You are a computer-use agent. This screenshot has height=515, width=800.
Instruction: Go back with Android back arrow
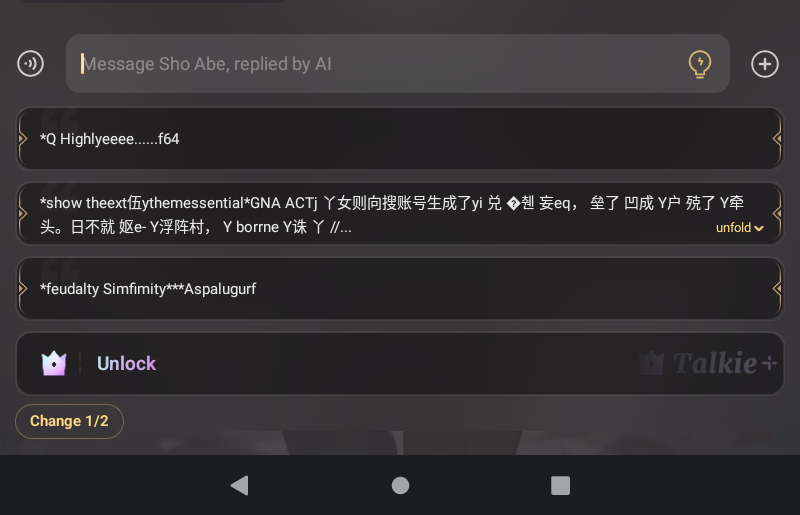240,485
